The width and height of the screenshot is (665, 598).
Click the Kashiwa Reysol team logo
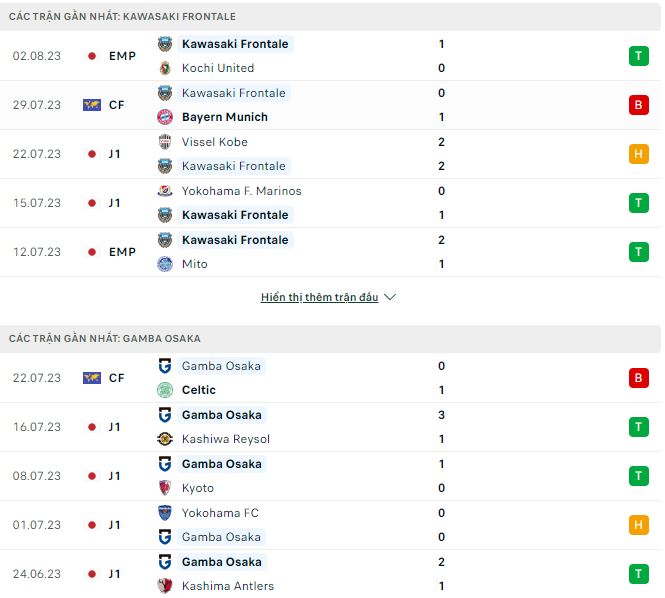[x=165, y=439]
